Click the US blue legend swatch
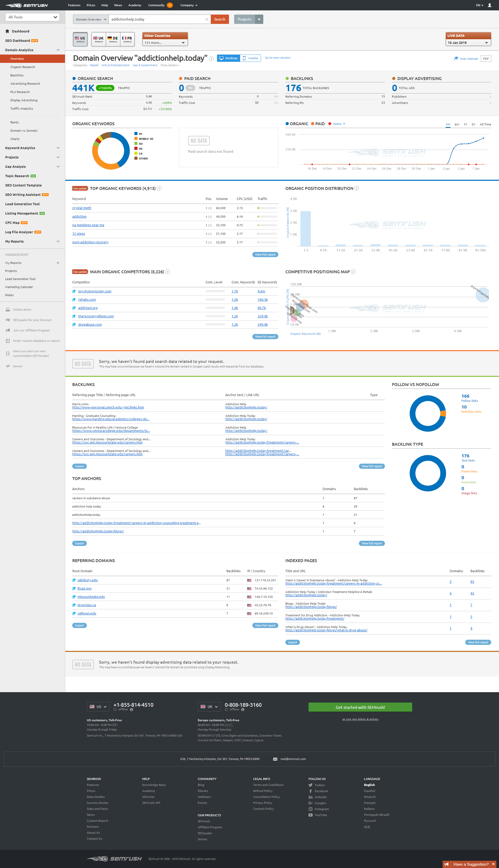 click(136, 133)
